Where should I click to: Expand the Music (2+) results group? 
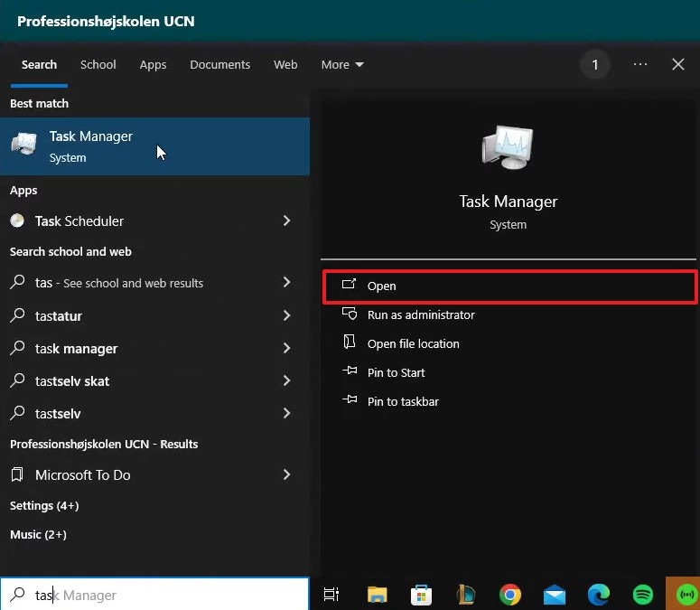[x=39, y=534]
